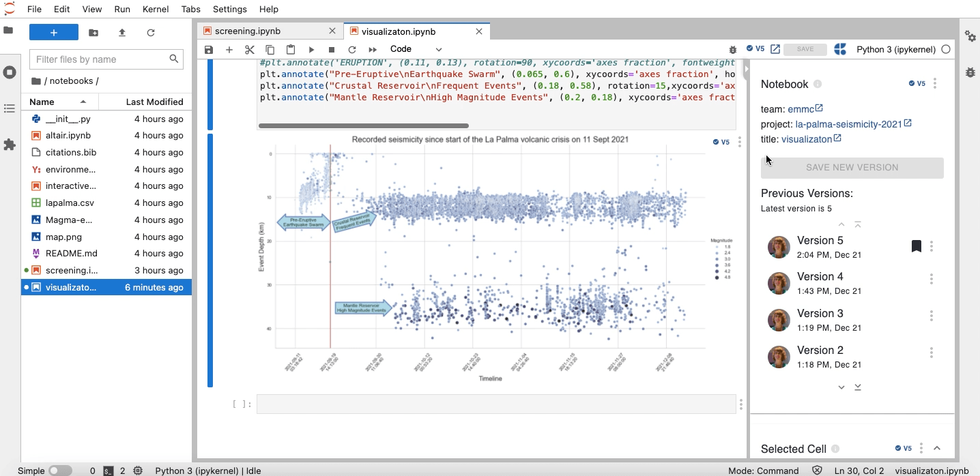
Task: Insert a cell below with plus icon
Action: point(229,50)
